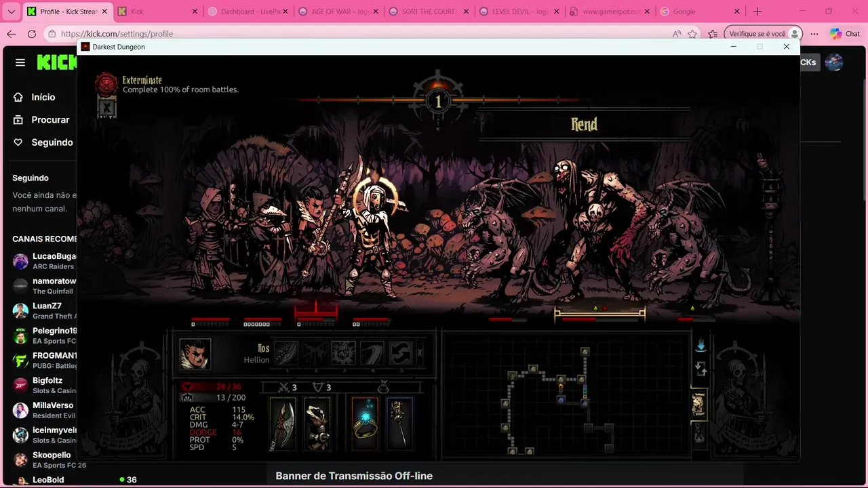Go to Início in Kick sidebar
The image size is (868, 488).
coord(34,97)
